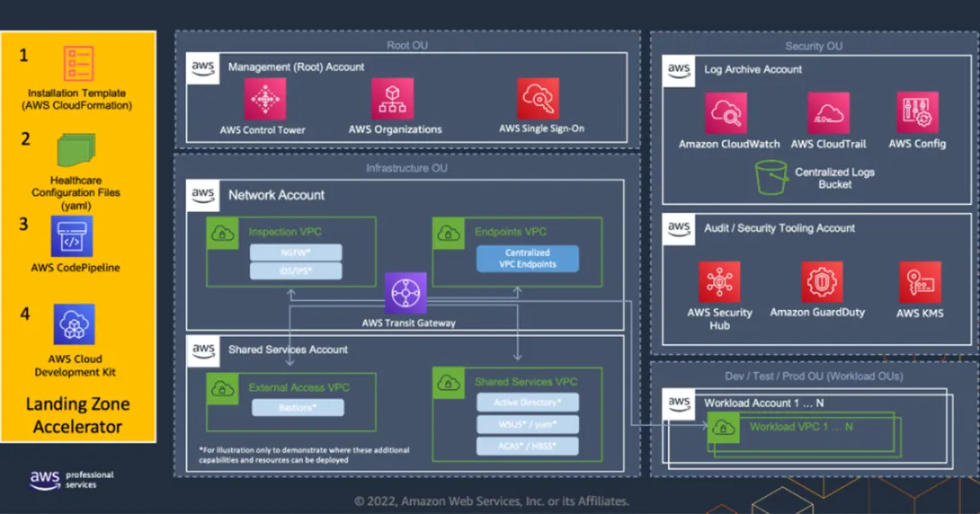Select the Installation Template CloudFormation icon

tap(78, 64)
